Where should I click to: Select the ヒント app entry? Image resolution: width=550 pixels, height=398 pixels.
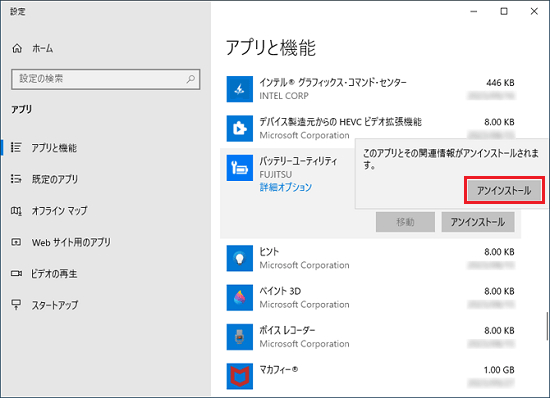(x=370, y=258)
